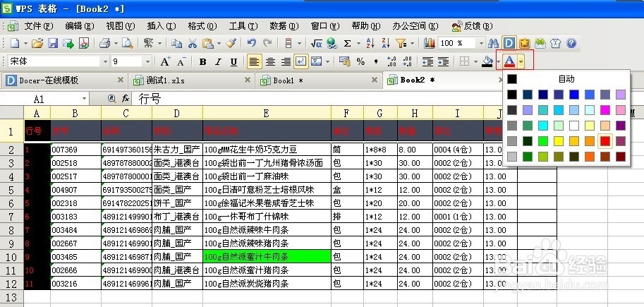
Task: Copy selection with the Copy icon
Action: [176, 43]
